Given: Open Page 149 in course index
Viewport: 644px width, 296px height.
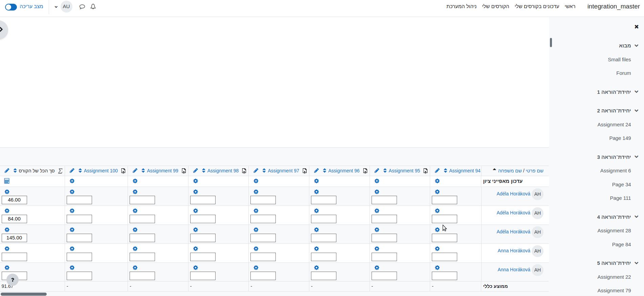Looking at the screenshot, I should pos(620,138).
